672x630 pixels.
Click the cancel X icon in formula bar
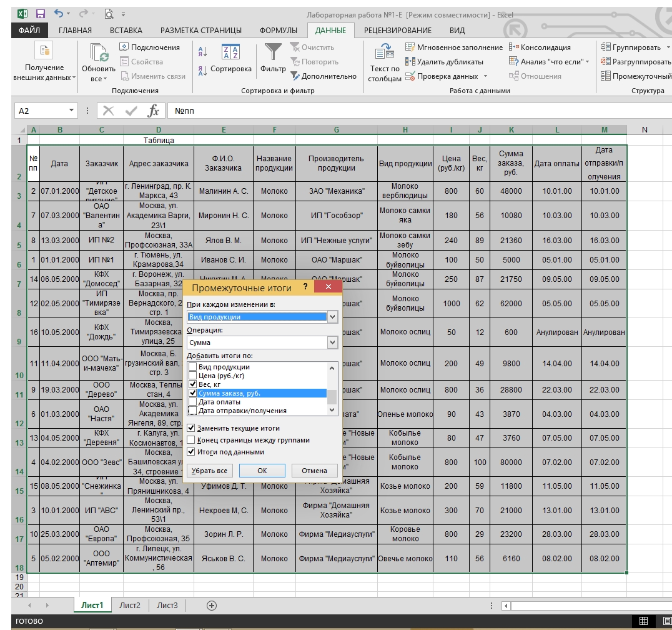tap(109, 111)
